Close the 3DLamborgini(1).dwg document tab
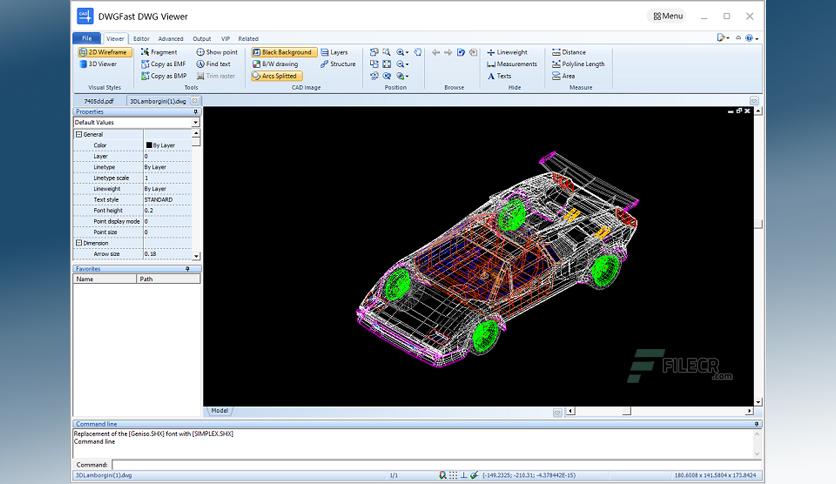Image resolution: width=836 pixels, height=484 pixels. point(195,101)
